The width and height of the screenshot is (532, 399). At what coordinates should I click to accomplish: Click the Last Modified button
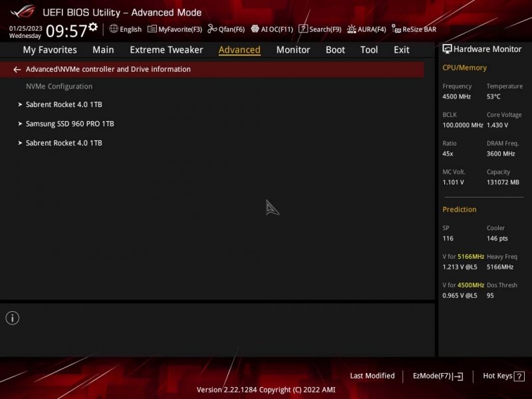pyautogui.click(x=372, y=376)
